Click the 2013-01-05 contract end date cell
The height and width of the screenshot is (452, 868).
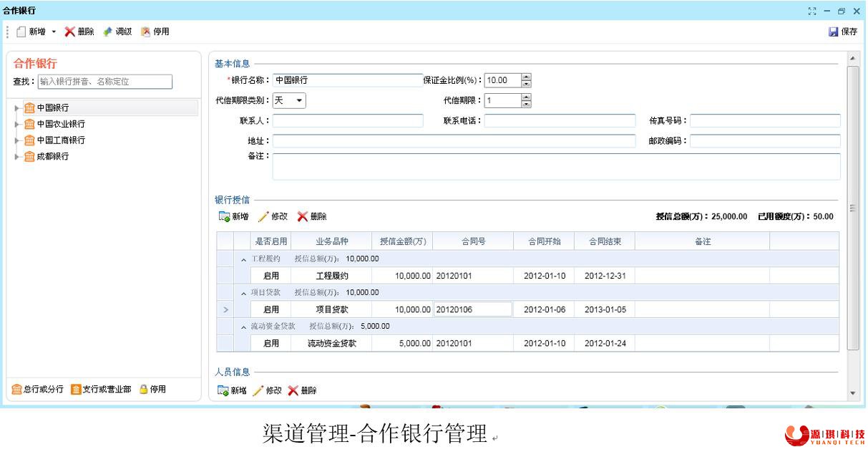605,309
